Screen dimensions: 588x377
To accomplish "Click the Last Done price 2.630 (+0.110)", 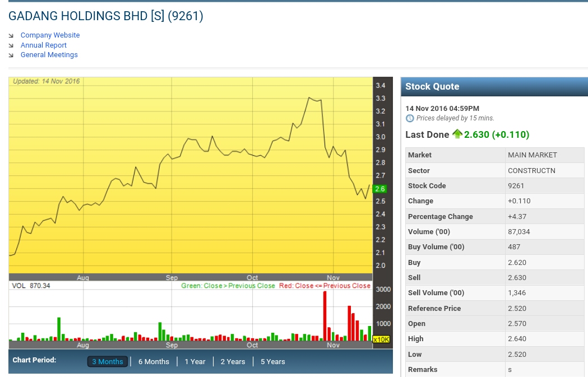I will click(x=497, y=134).
